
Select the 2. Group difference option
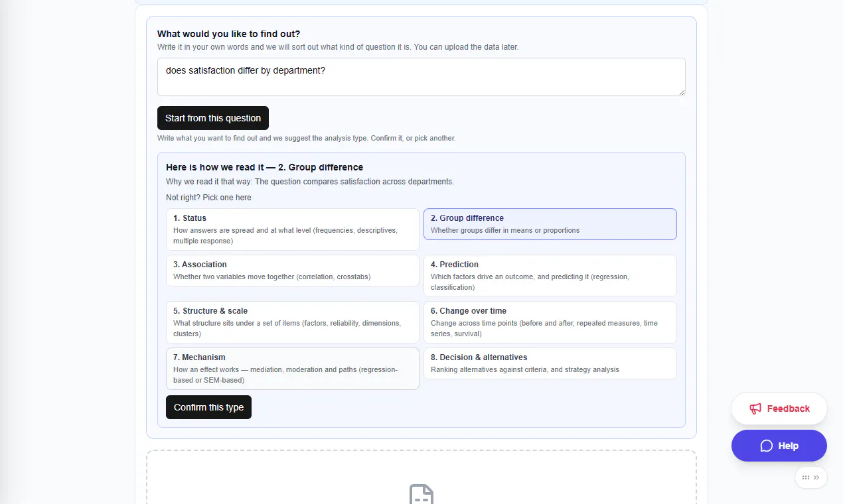coord(550,224)
